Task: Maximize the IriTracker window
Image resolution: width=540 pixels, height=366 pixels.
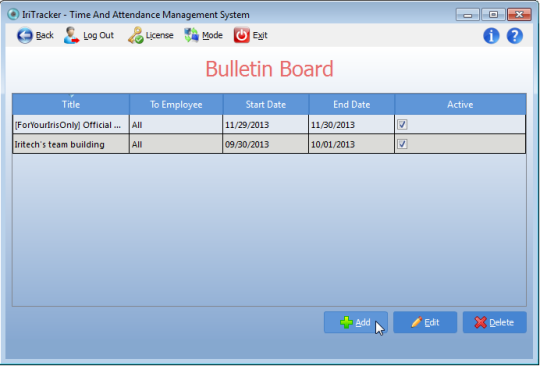Action: [493, 15]
